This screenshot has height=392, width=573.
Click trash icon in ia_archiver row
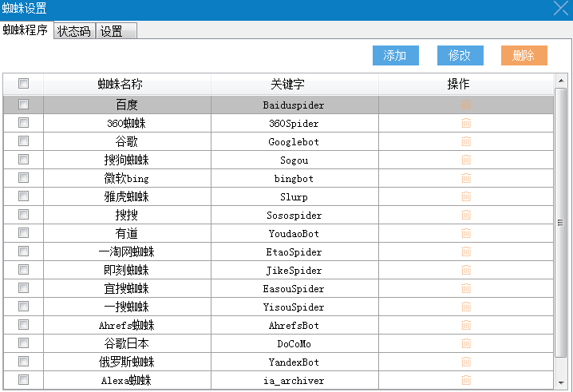[466, 380]
